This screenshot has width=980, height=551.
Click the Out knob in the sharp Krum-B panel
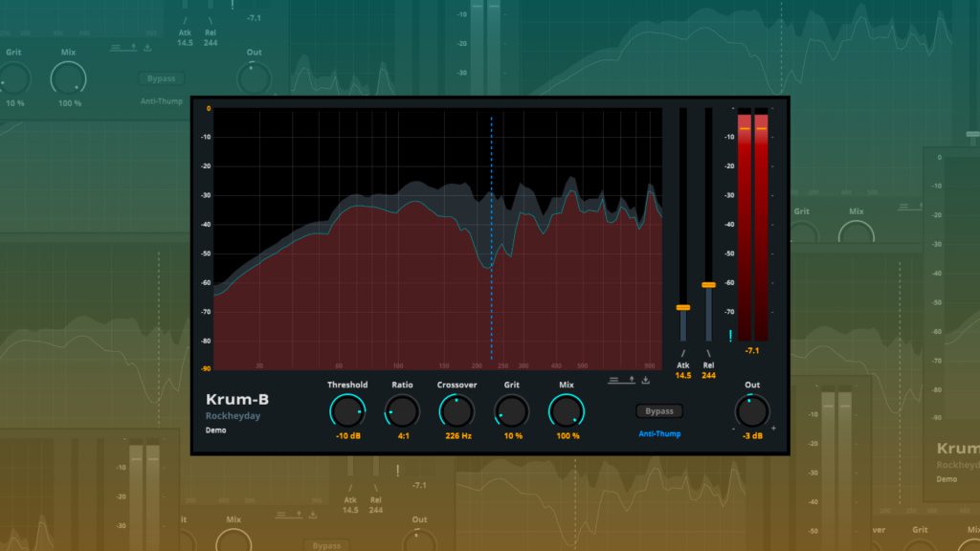(752, 411)
